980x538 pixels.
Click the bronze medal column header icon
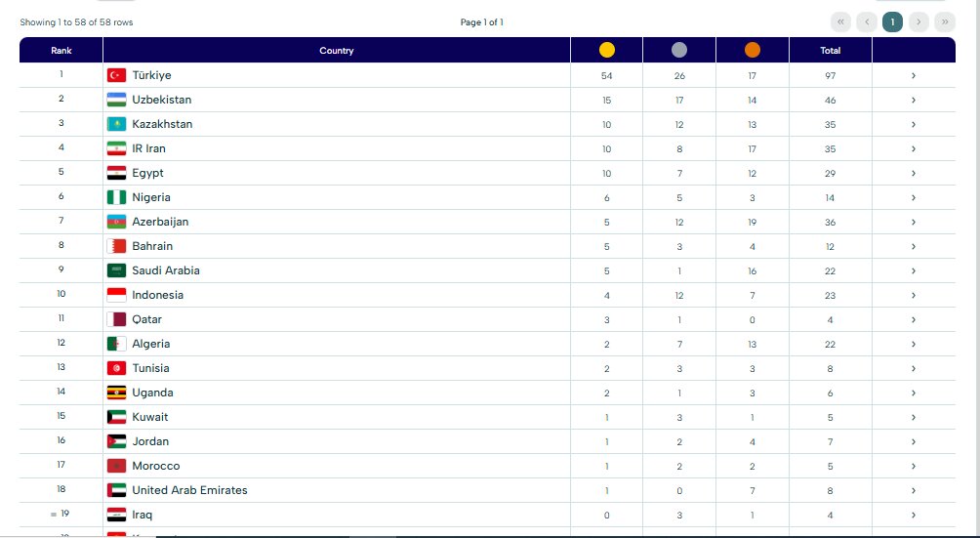coord(753,51)
